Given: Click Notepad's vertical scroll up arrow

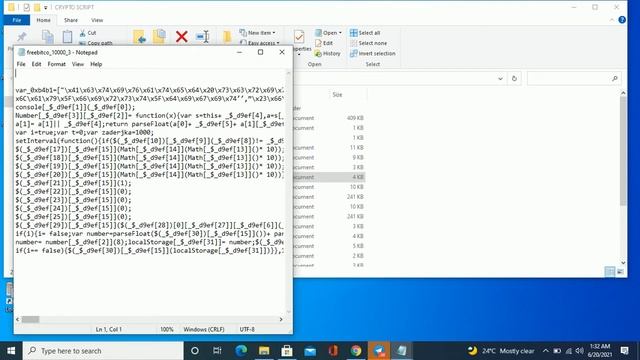Looking at the screenshot, I should (x=289, y=73).
